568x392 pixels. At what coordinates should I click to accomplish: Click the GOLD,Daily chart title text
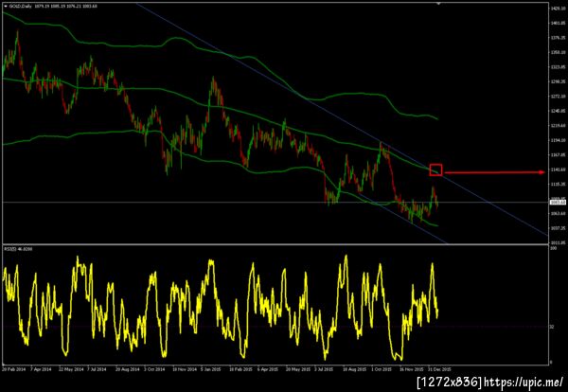coord(16,6)
